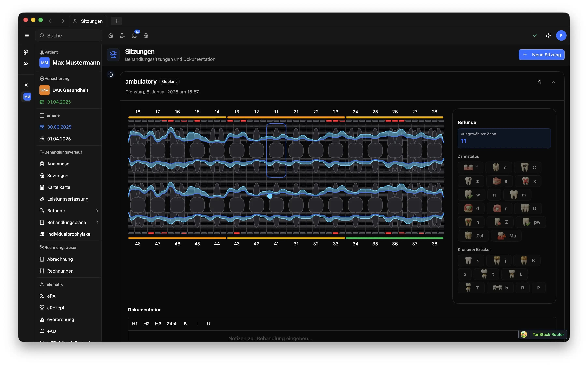The height and width of the screenshot is (366, 588).
Task: Open Karteikarte in the sidebar
Action: coord(59,187)
